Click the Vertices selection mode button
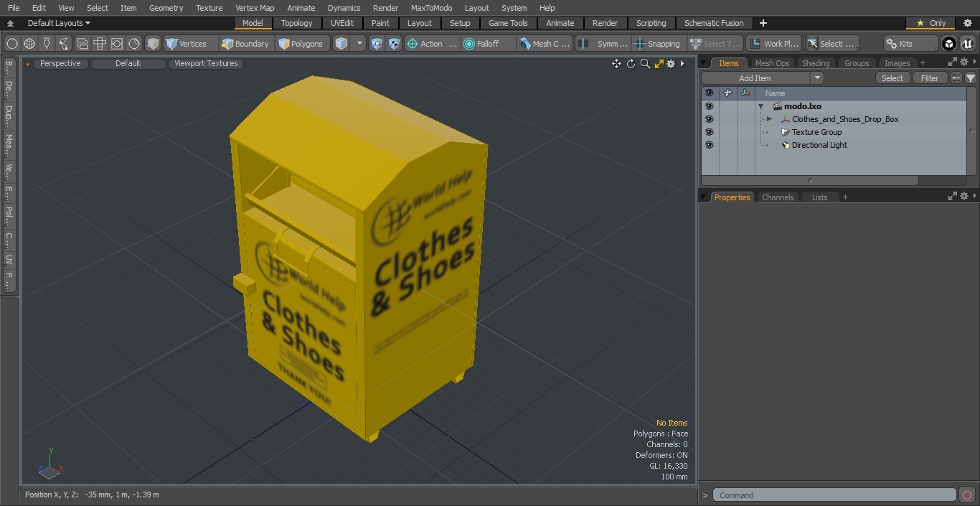 (190, 44)
